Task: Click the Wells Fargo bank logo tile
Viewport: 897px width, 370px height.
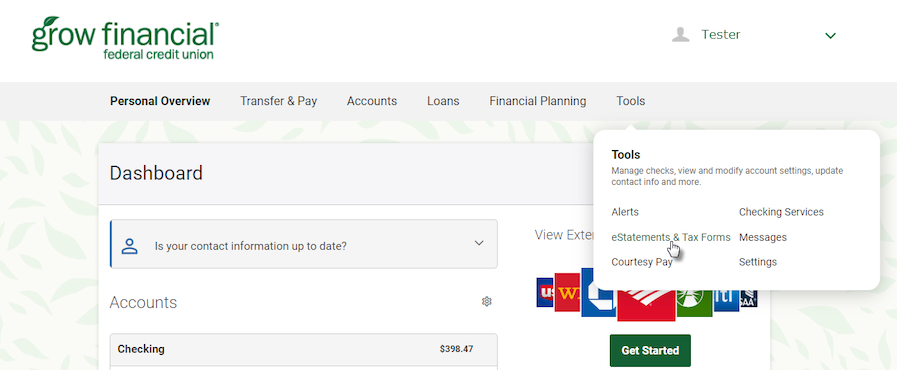Action: coord(567,292)
